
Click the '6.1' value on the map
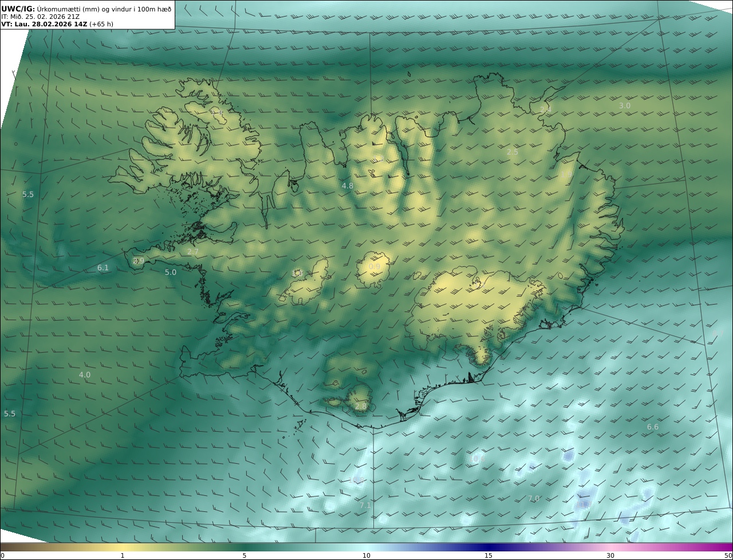[103, 268]
